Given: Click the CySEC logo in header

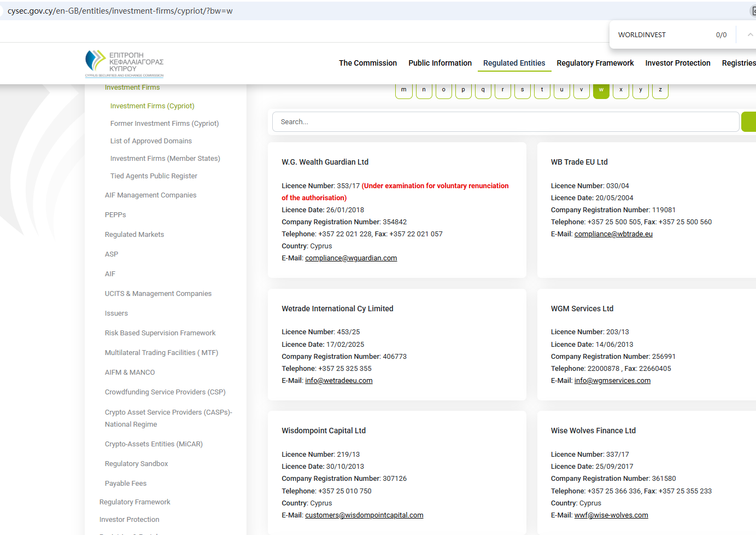Looking at the screenshot, I should (124, 63).
